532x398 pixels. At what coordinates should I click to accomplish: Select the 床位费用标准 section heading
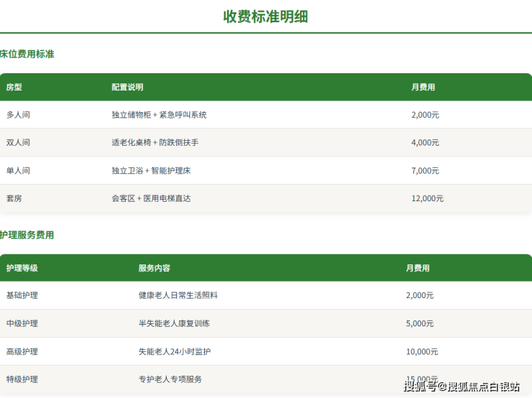[x=27, y=54]
